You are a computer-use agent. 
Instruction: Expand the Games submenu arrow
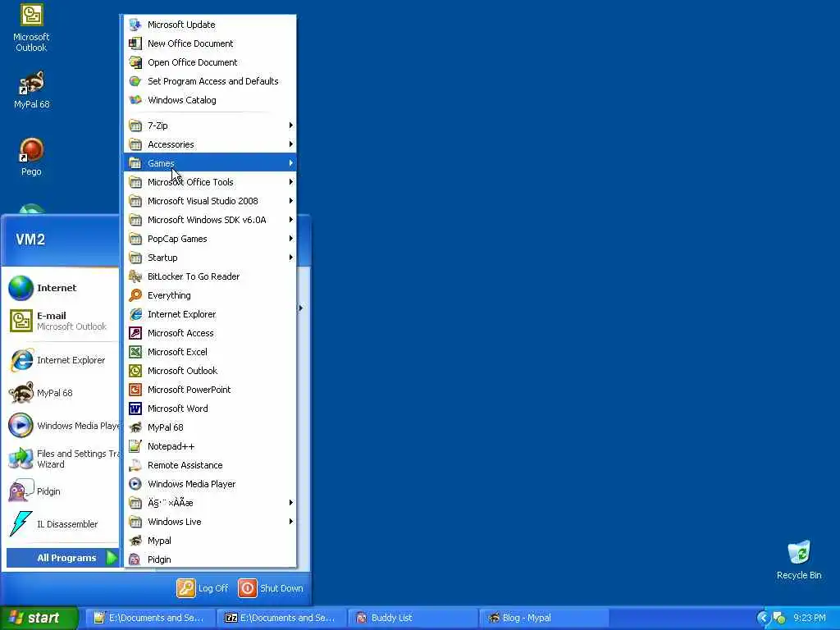point(291,163)
